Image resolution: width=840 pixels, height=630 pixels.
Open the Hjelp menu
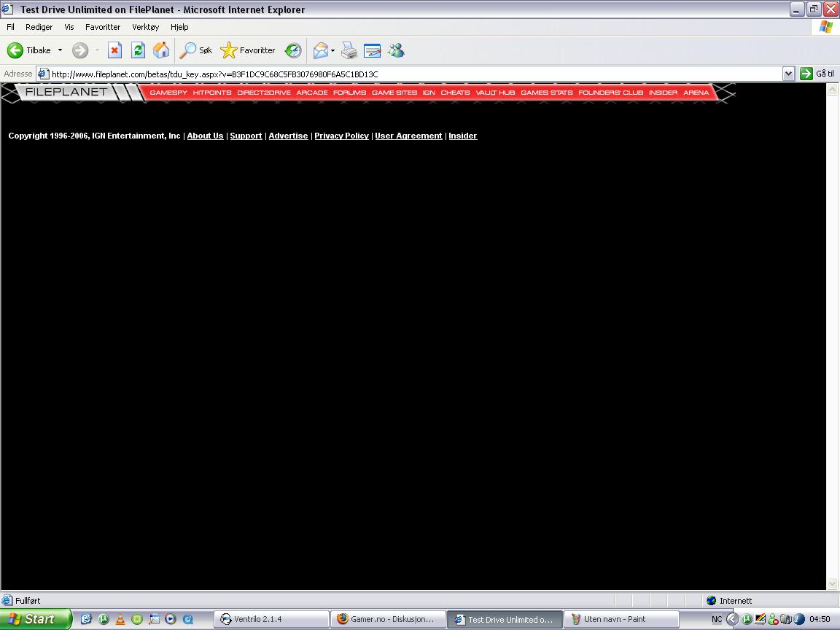click(179, 27)
